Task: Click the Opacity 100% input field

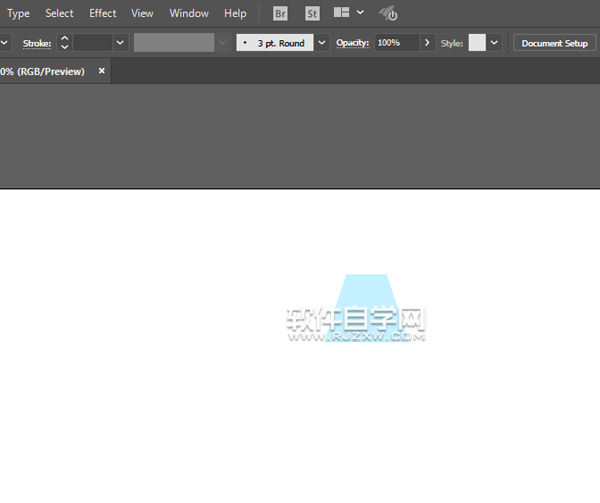Action: click(x=397, y=43)
